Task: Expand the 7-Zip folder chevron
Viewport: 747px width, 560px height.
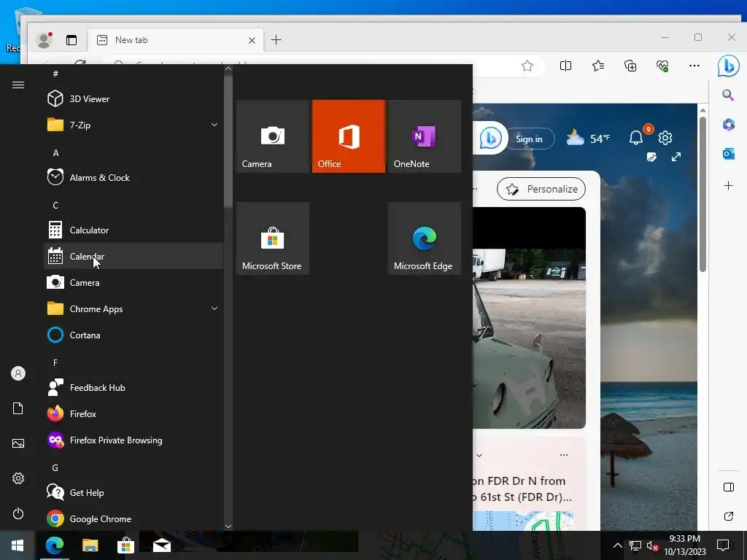Action: point(214,125)
